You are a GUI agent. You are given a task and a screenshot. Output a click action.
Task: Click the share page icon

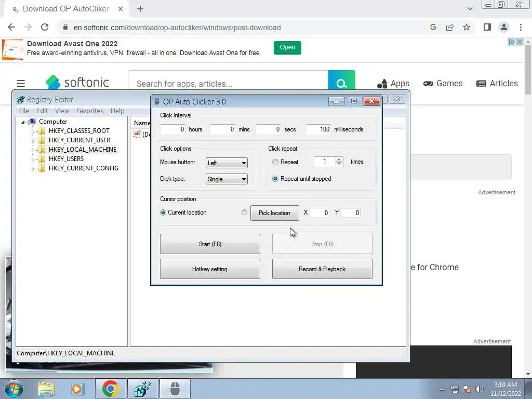[x=450, y=28]
